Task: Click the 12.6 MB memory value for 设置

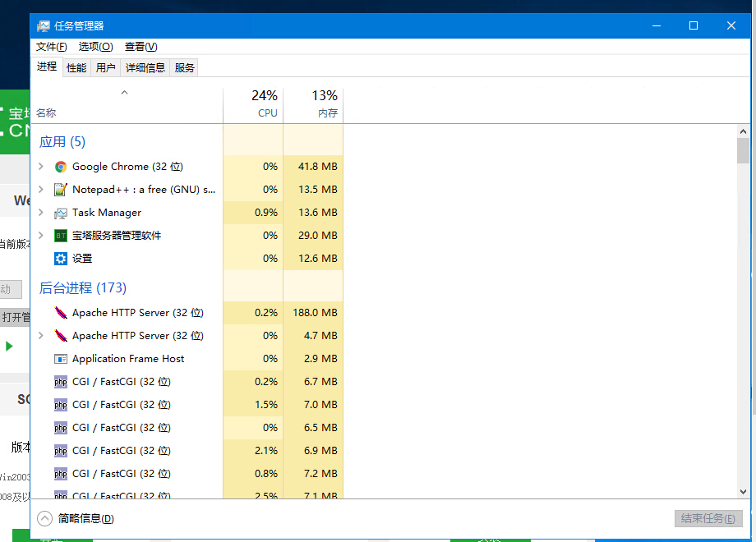Action: (x=318, y=259)
